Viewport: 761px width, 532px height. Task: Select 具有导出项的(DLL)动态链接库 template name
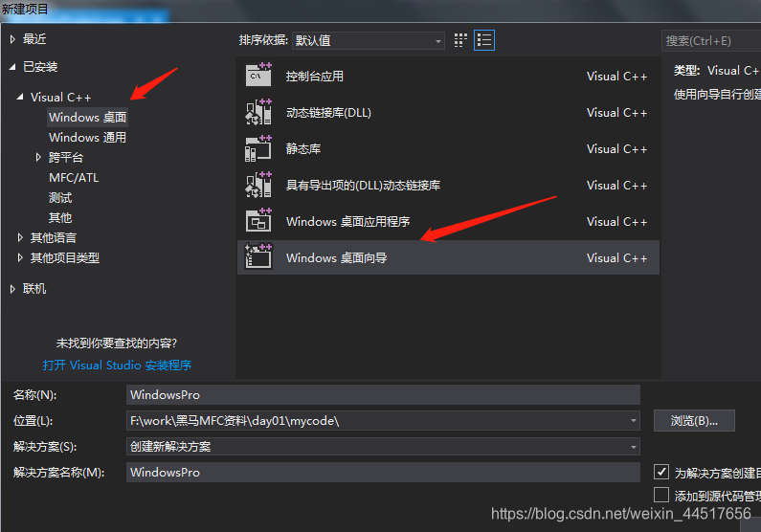pos(363,186)
